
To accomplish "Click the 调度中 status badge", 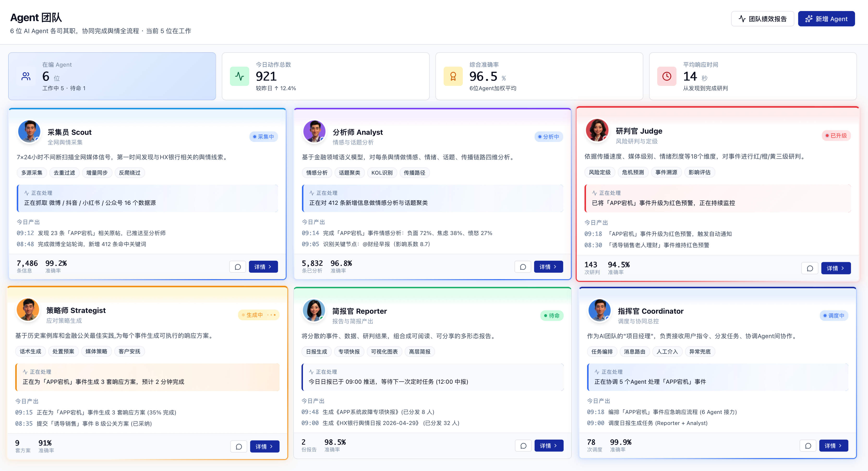I will click(834, 315).
